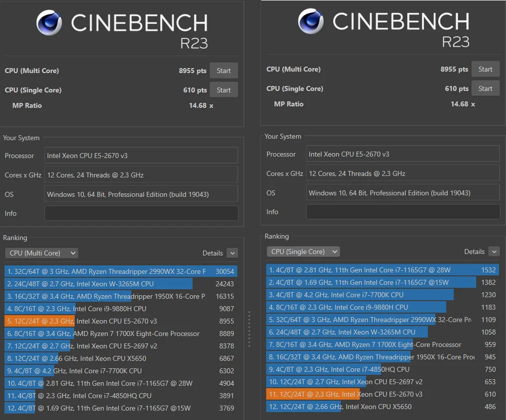Click Cores x GHz field in right window
This screenshot has width=506, height=420.
pos(403,173)
